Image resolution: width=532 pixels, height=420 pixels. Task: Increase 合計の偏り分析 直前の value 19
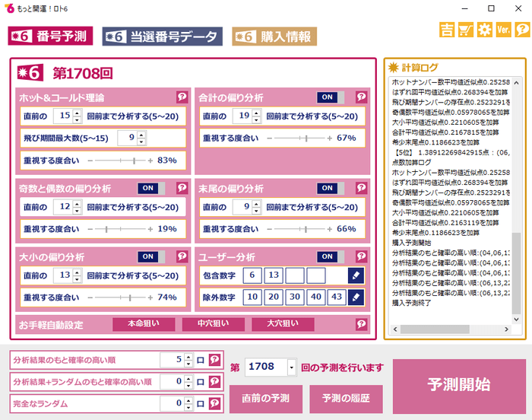(x=257, y=113)
